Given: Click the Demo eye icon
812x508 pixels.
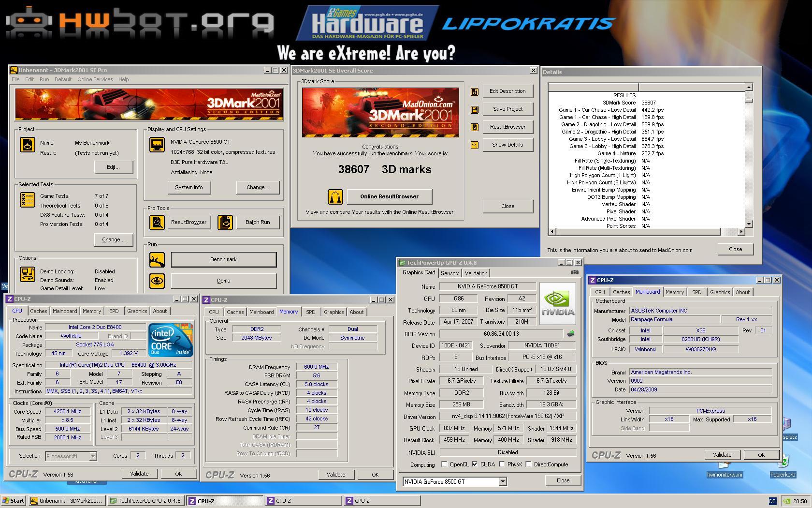Looking at the screenshot, I should tap(157, 281).
